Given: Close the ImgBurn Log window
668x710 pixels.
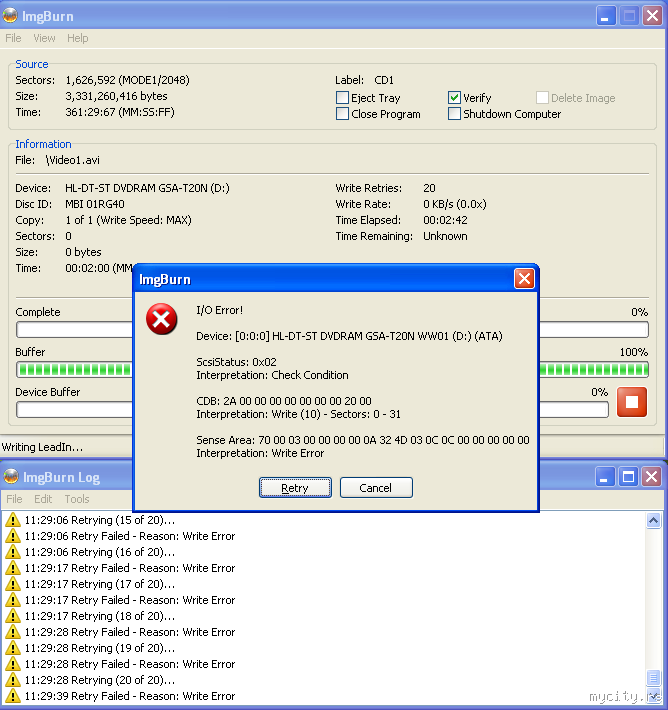Looking at the screenshot, I should point(651,477).
